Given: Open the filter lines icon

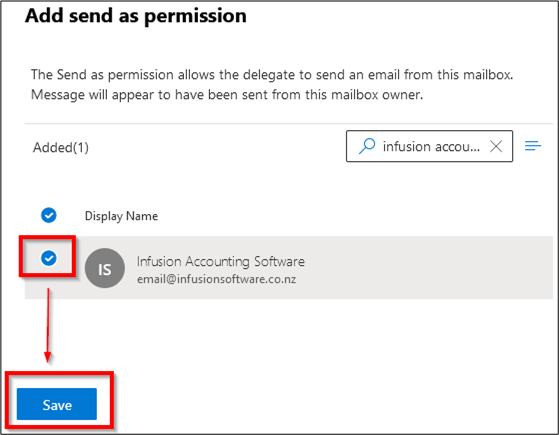Looking at the screenshot, I should (533, 145).
